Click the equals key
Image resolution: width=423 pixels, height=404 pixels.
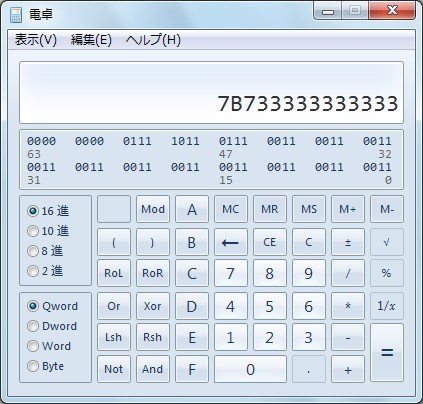387,353
